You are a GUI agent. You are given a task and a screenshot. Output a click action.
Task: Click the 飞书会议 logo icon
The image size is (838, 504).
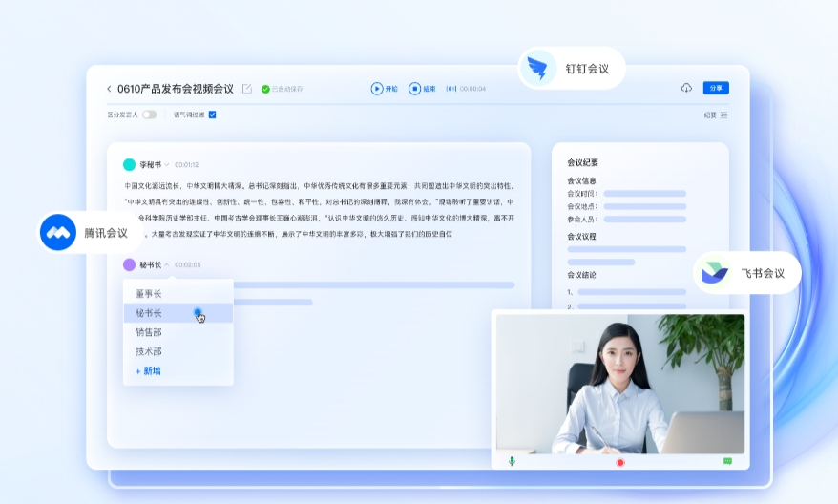coord(714,273)
